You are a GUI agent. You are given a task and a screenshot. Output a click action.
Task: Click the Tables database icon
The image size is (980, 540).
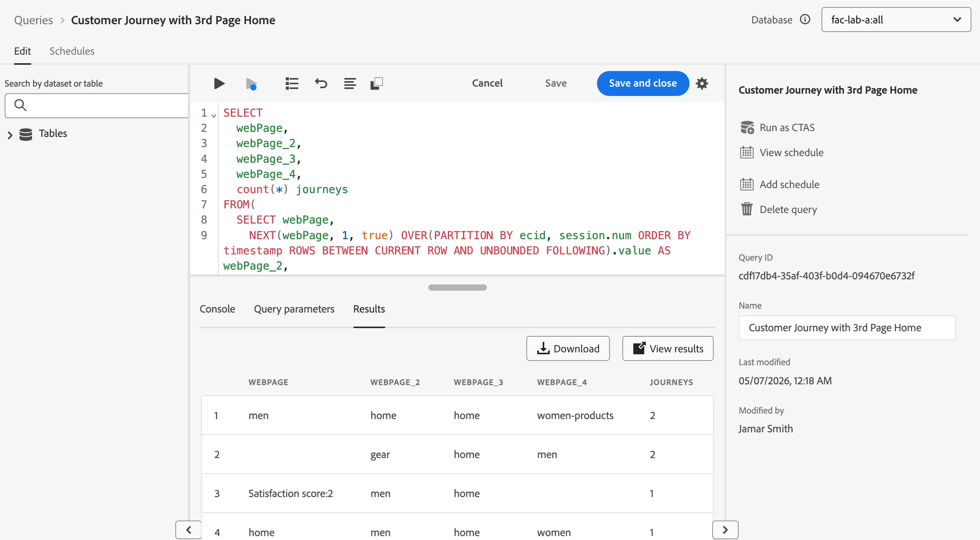26,134
